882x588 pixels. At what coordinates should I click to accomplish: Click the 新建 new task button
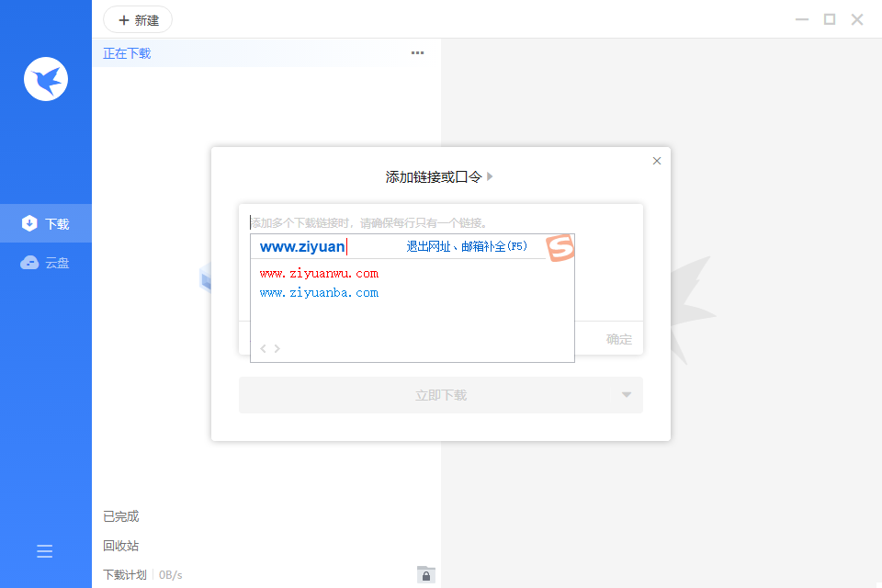coord(138,19)
